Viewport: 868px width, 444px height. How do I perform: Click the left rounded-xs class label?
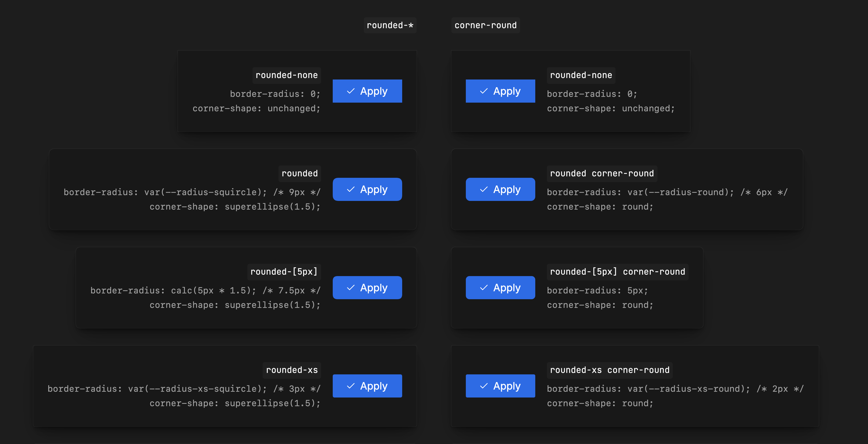pyautogui.click(x=292, y=370)
